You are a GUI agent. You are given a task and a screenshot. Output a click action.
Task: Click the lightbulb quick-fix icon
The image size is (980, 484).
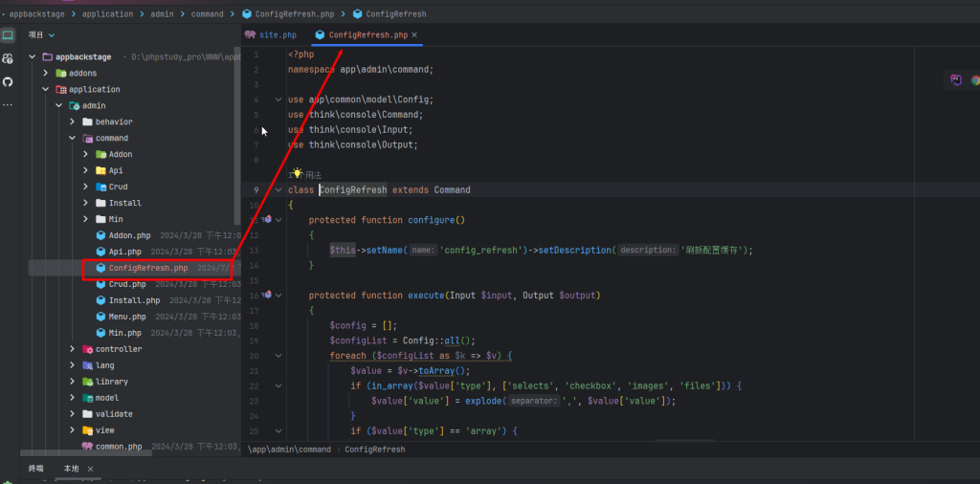(297, 174)
